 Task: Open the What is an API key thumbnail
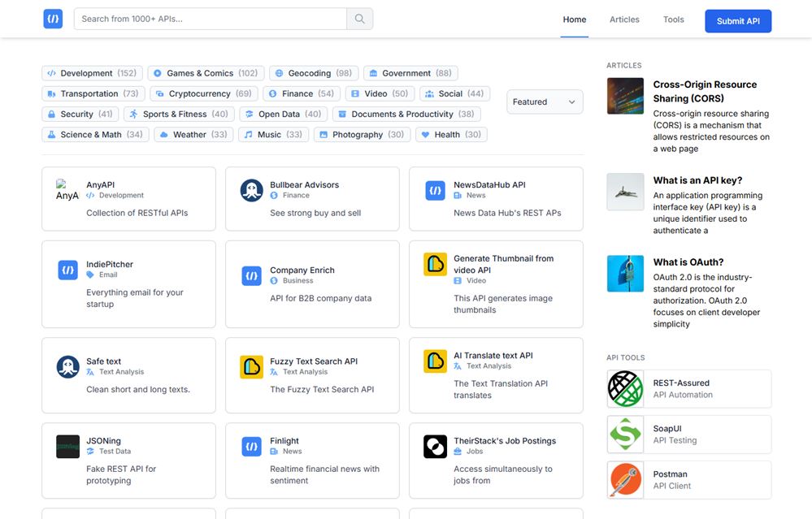626,192
